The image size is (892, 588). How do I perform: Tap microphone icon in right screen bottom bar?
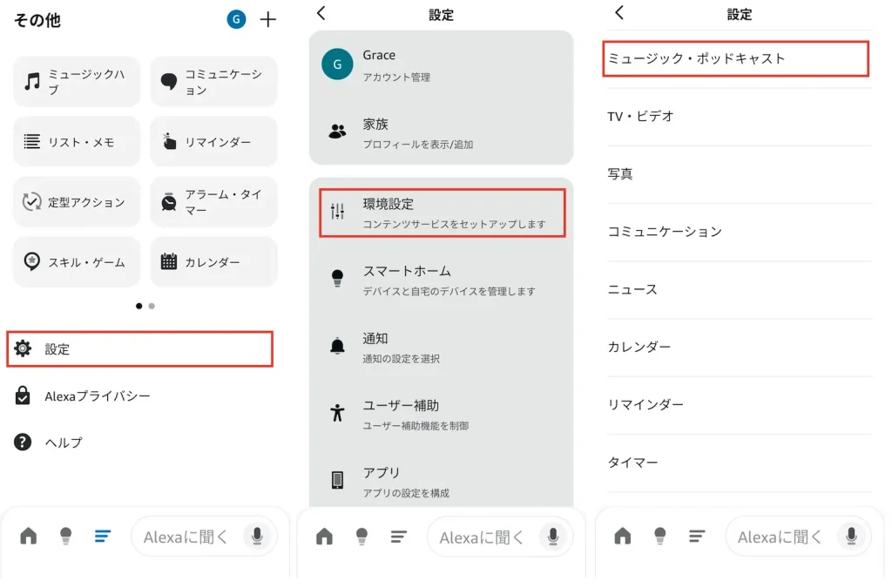851,537
